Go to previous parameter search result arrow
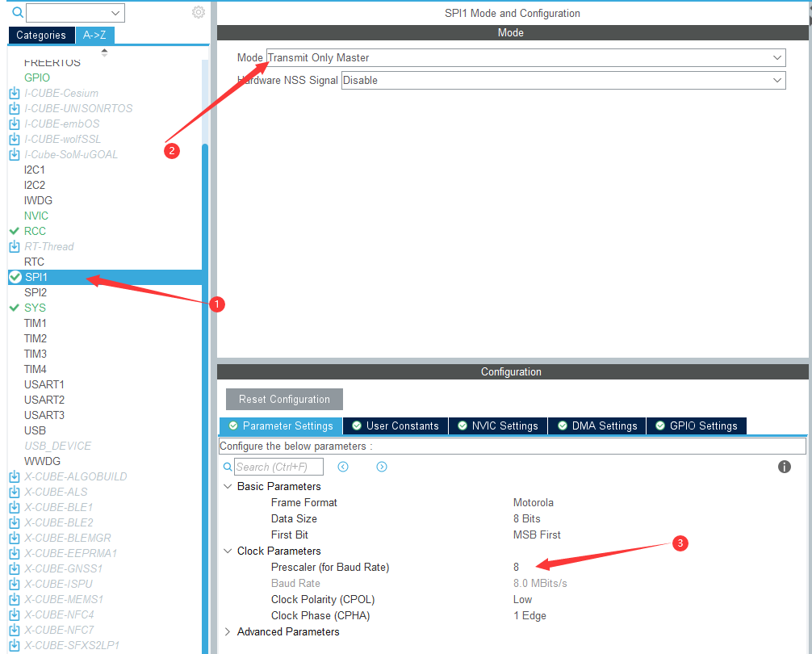 343,467
